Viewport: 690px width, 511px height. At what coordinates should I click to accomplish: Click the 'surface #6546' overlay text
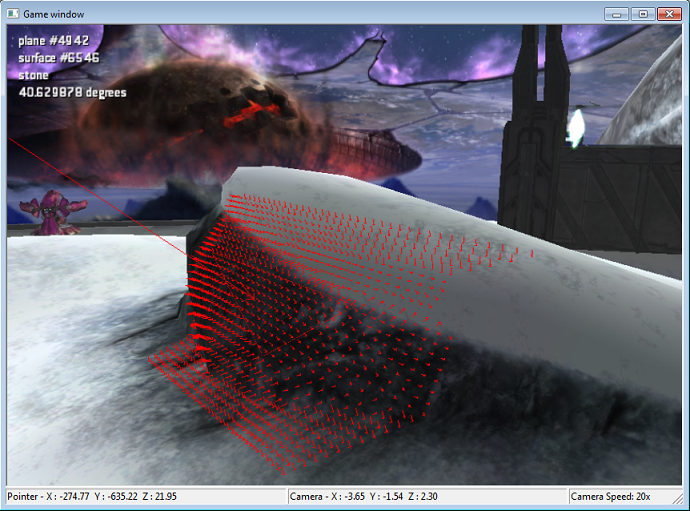[x=59, y=58]
